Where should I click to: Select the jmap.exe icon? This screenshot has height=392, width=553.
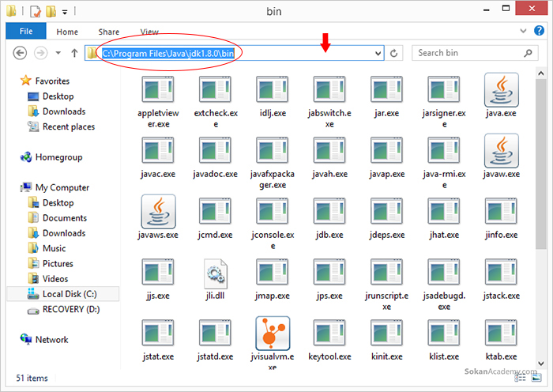[x=272, y=272]
